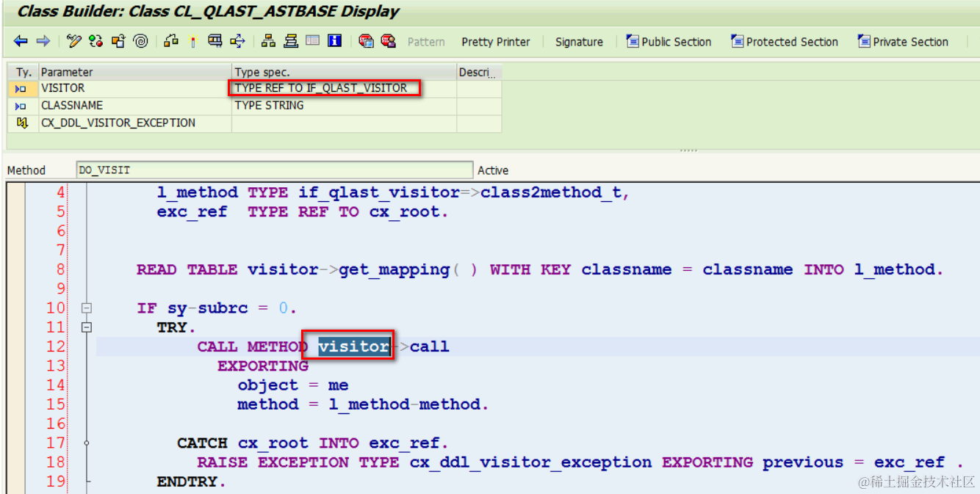This screenshot has width=980, height=494.
Task: Focus the Method field showing DO_VISIT
Action: pos(275,170)
